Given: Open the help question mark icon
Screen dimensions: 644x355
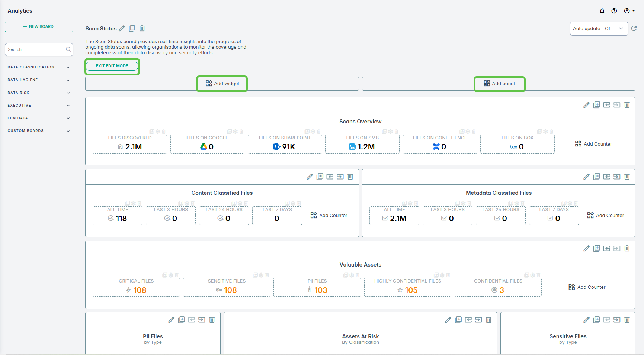Looking at the screenshot, I should 614,11.
